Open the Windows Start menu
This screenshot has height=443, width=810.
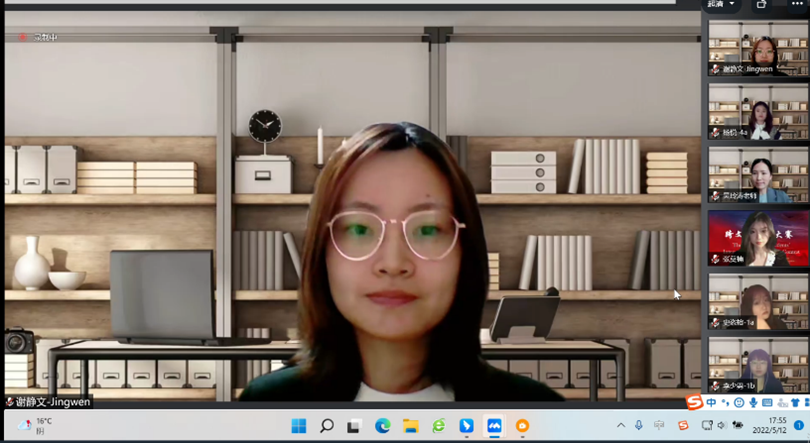point(299,426)
